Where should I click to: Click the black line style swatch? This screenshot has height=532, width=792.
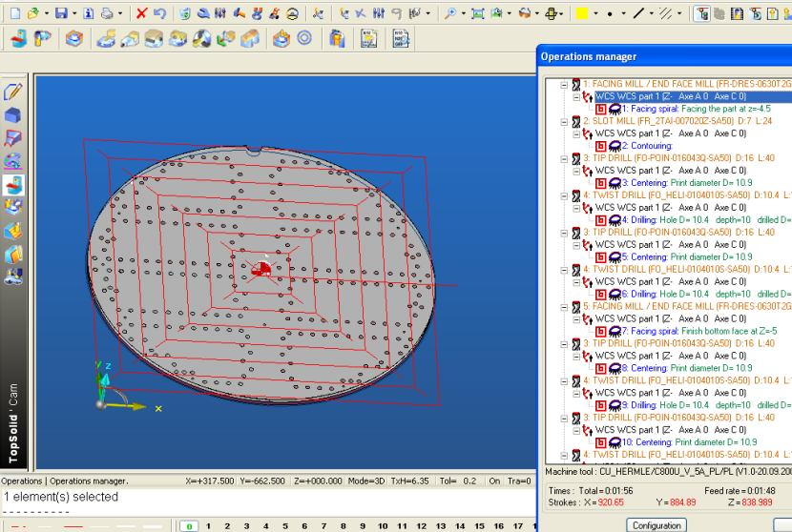638,13
